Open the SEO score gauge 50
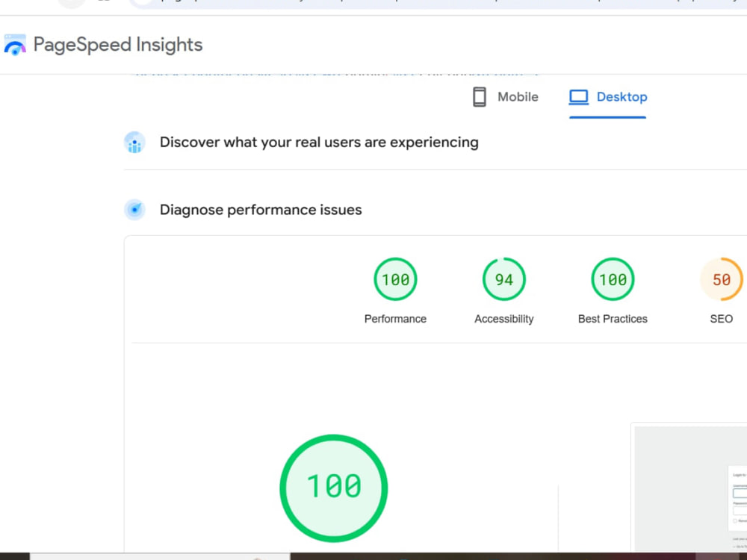This screenshot has width=747, height=560. (722, 279)
